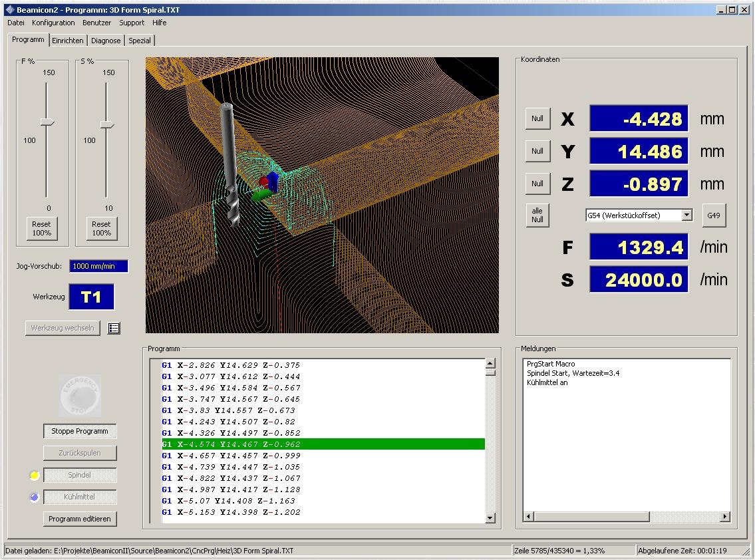Click the Spindel button
The width and height of the screenshot is (755, 560).
(x=80, y=475)
